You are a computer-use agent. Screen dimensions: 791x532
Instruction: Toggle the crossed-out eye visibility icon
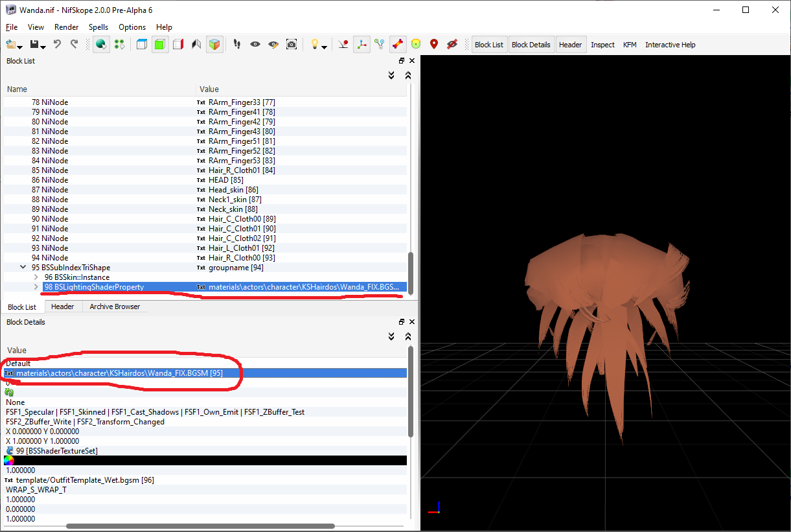[x=452, y=44]
